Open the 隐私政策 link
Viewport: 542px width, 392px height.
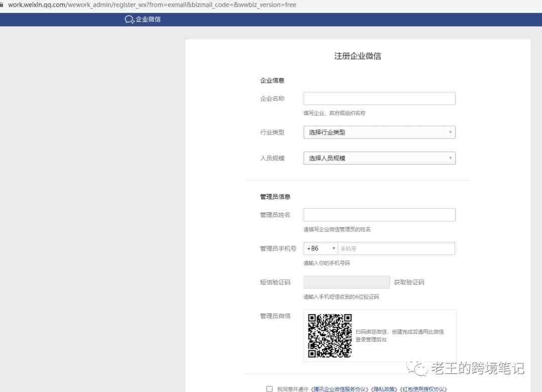click(384, 389)
